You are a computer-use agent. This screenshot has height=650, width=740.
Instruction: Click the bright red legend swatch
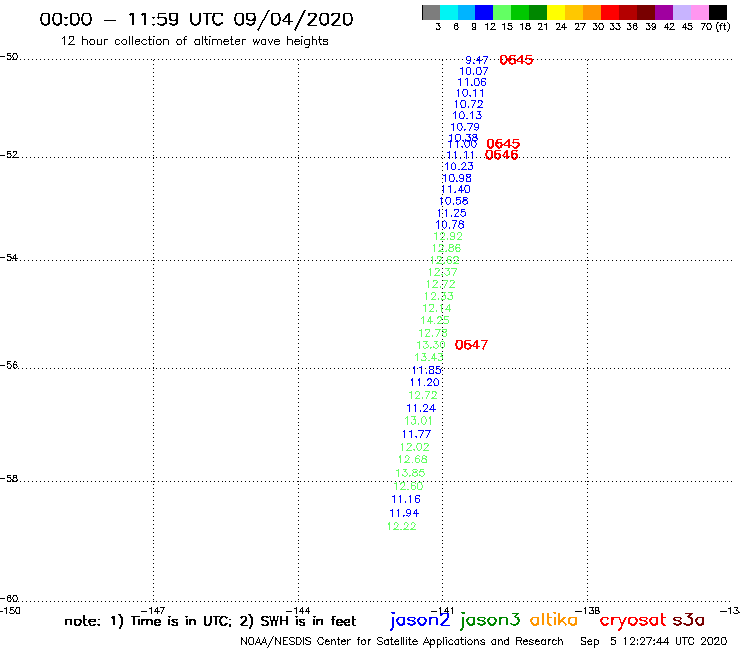[609, 12]
